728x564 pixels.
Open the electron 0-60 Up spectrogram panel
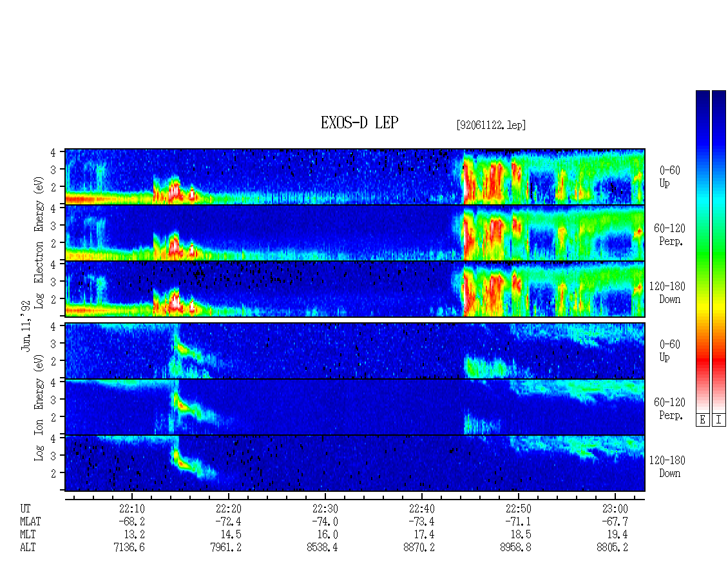[x=355, y=177]
